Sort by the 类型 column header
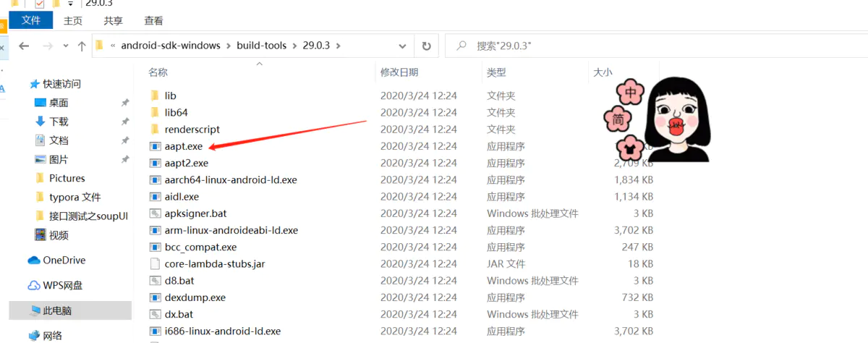868x343 pixels. click(497, 72)
